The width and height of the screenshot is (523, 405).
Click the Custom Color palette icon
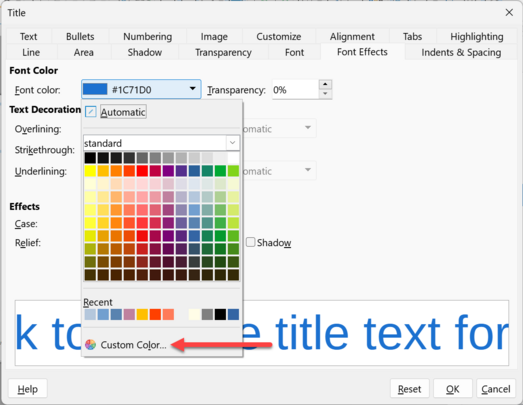pos(90,345)
